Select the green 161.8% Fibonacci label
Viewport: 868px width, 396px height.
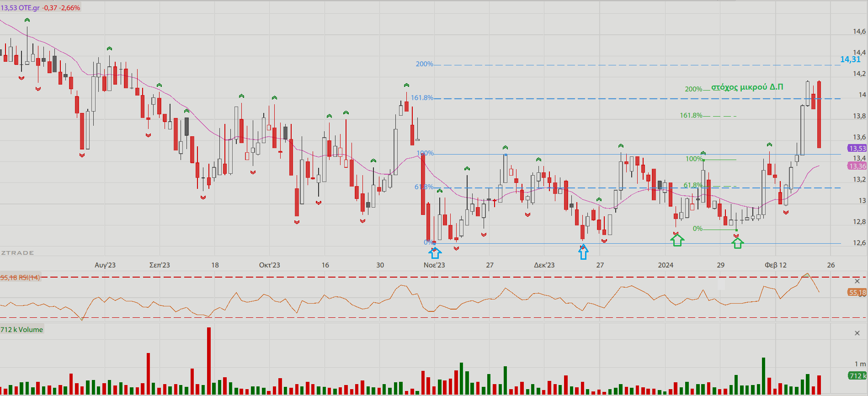[x=691, y=115]
